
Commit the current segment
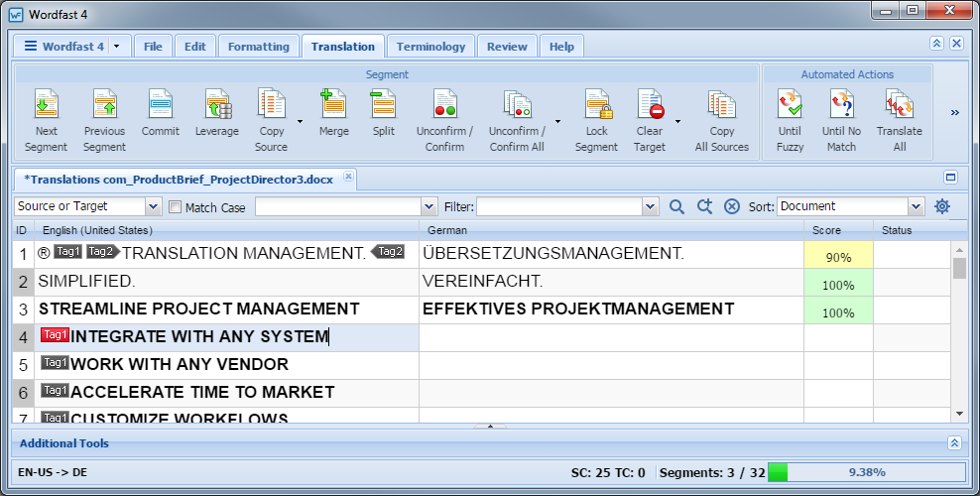[160, 113]
